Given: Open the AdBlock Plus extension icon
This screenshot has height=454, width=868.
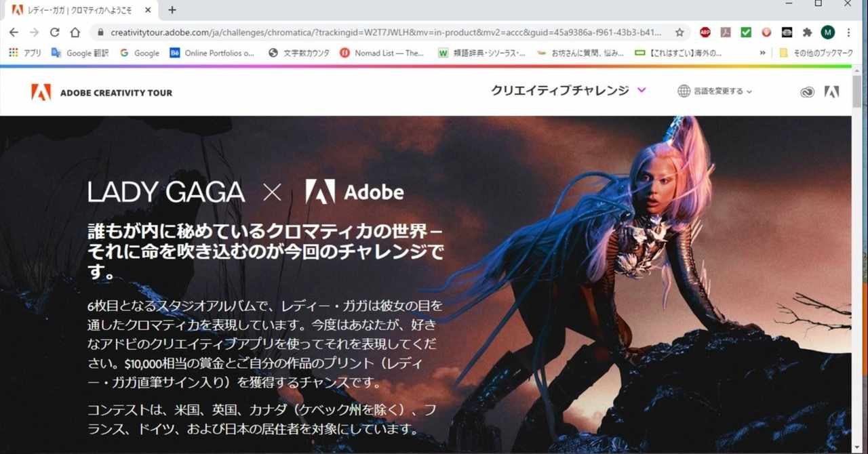Looking at the screenshot, I should (x=705, y=32).
